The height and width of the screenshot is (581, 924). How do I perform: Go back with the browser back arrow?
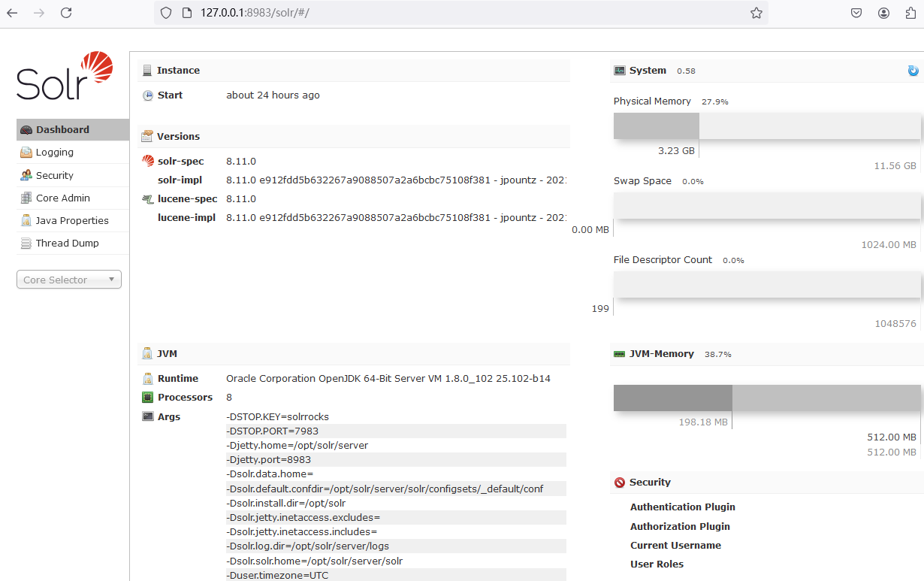pos(12,13)
